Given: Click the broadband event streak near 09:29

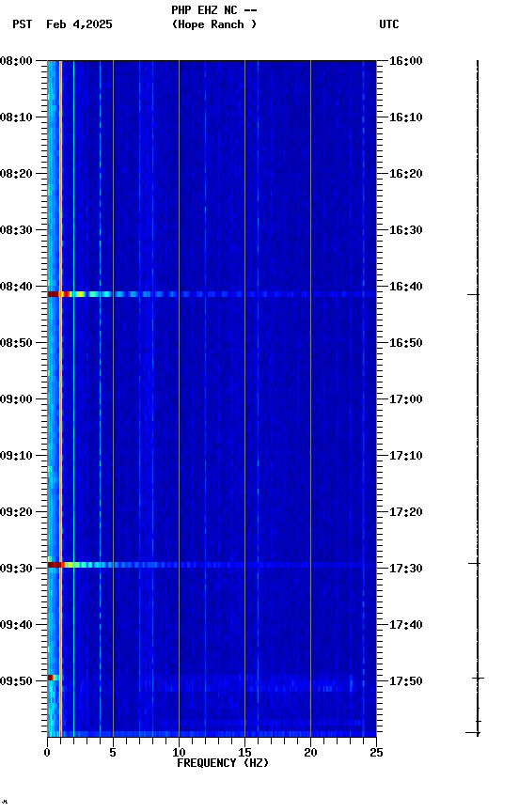Looking at the screenshot, I should (212, 565).
